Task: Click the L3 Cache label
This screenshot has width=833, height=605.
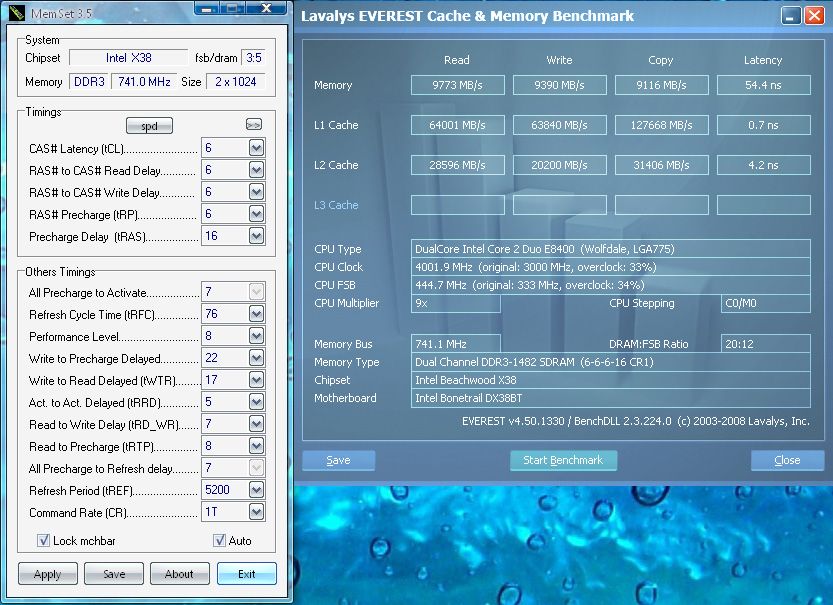Action: [x=336, y=205]
